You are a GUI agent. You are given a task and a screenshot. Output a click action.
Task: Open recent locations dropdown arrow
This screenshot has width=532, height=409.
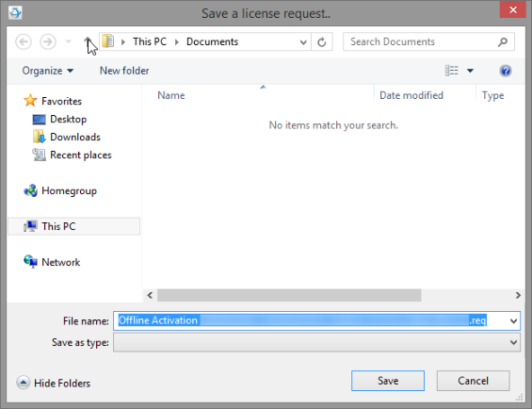[x=69, y=41]
